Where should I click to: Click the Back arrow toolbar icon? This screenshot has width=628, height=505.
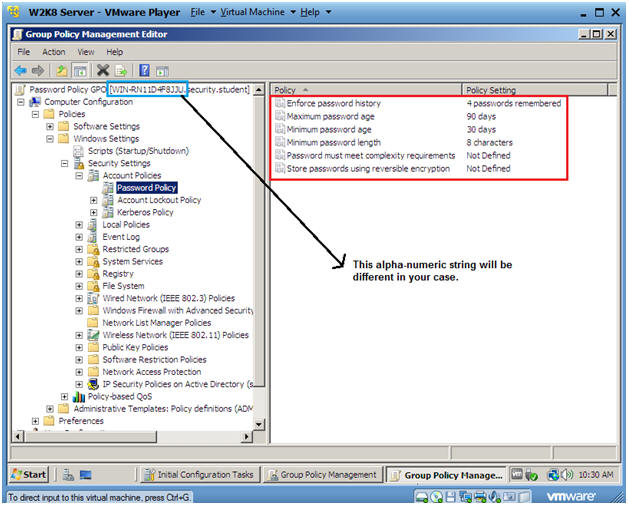(x=20, y=71)
